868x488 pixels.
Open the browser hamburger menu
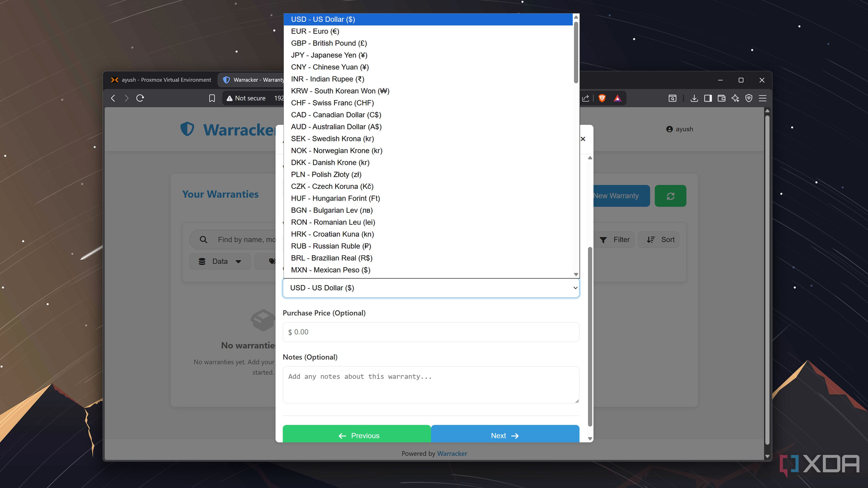(x=763, y=98)
